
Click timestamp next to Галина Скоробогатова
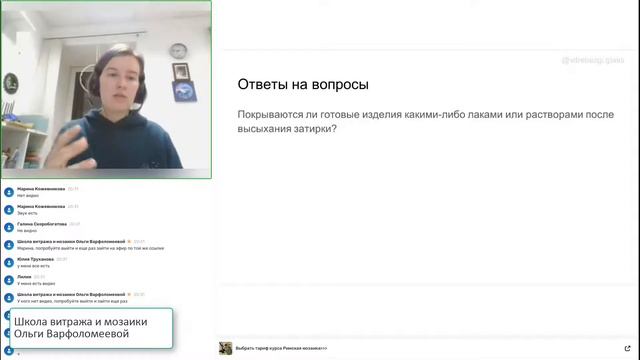[74, 224]
